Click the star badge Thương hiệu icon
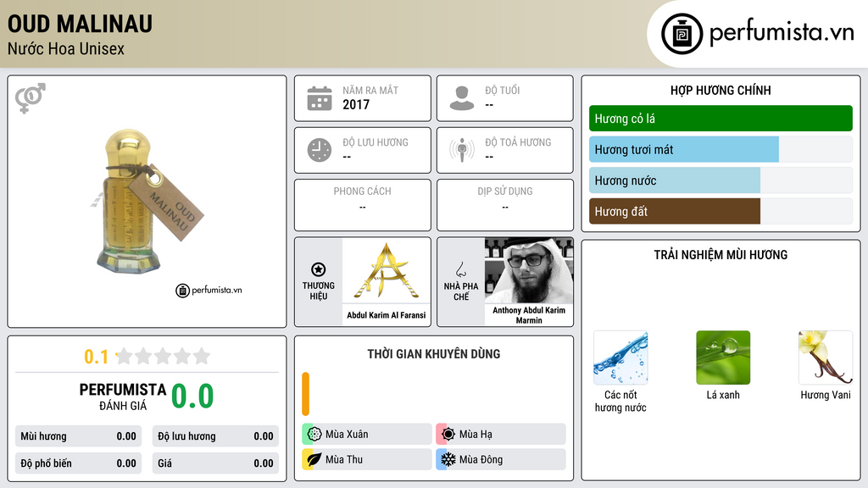The image size is (868, 488). point(319,269)
